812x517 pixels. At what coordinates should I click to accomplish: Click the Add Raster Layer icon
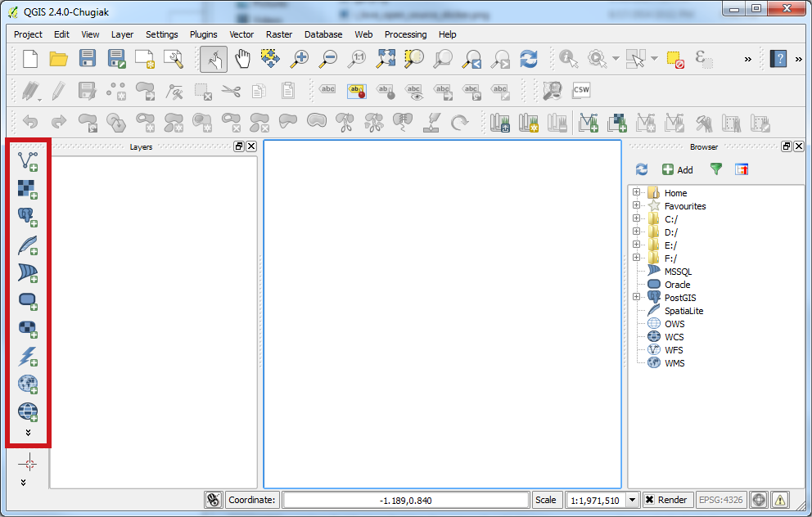(28, 188)
